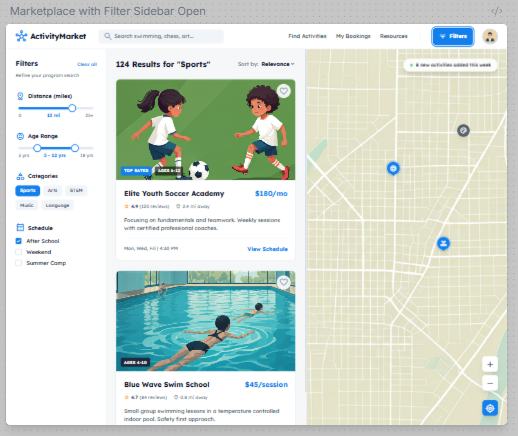Click the swimming pool card image
The image size is (518, 436).
click(205, 321)
